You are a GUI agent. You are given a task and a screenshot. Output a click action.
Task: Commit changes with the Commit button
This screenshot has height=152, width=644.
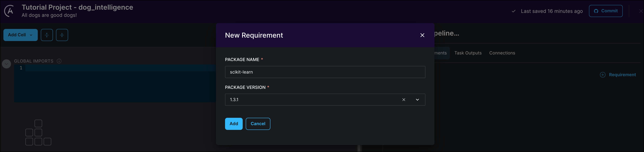click(605, 11)
